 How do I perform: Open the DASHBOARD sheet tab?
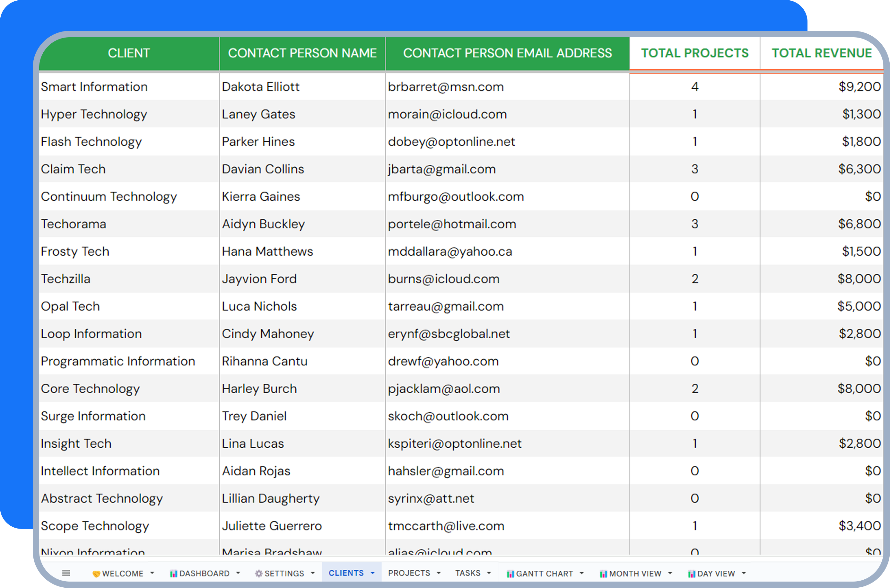tap(204, 573)
